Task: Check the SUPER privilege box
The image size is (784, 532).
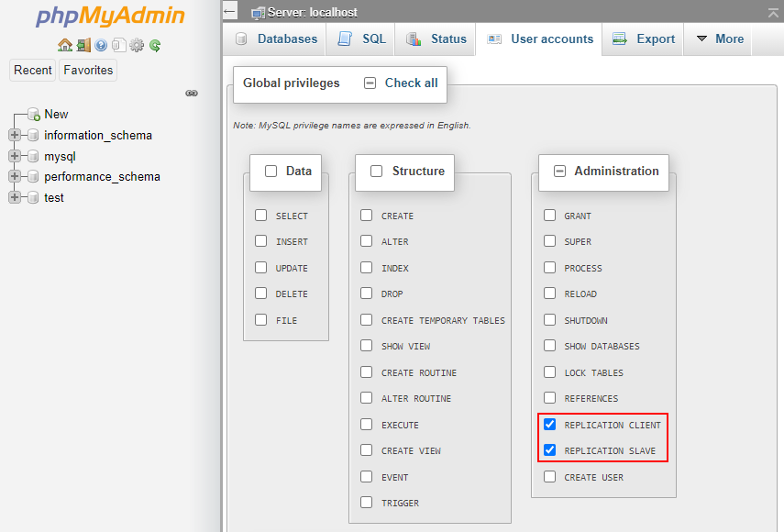Action: [x=550, y=241]
